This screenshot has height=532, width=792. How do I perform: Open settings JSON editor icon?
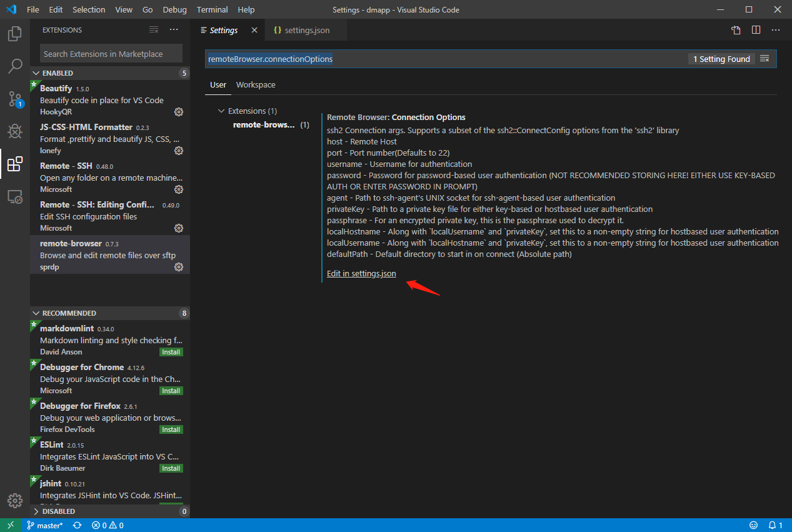point(736,30)
